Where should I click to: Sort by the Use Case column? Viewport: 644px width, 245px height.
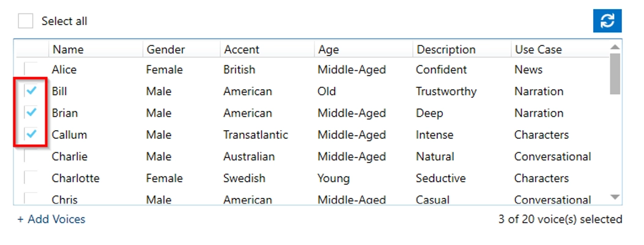click(560, 49)
